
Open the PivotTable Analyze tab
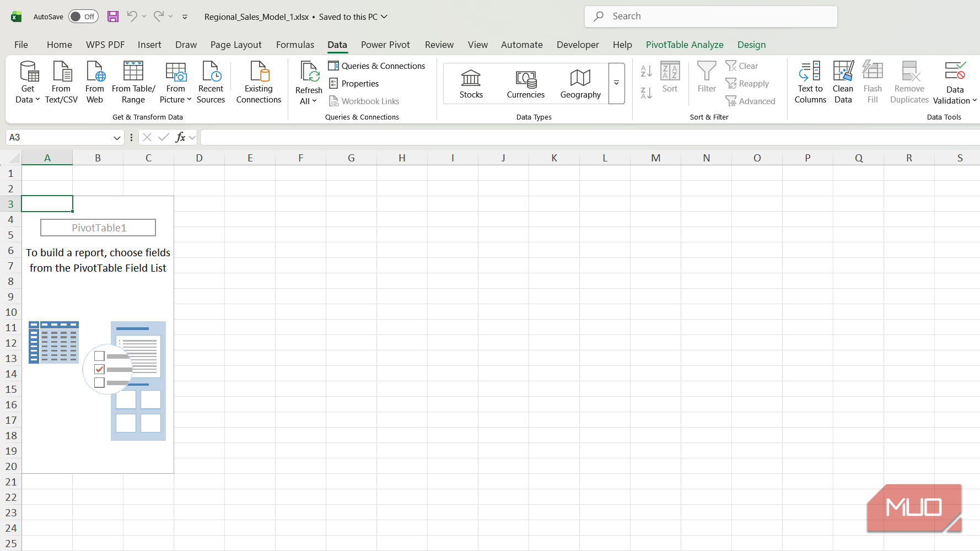[685, 45]
